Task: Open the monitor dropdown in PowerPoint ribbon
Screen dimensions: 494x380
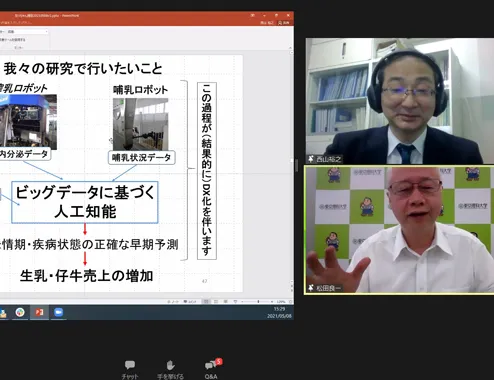Action: [x=28, y=32]
